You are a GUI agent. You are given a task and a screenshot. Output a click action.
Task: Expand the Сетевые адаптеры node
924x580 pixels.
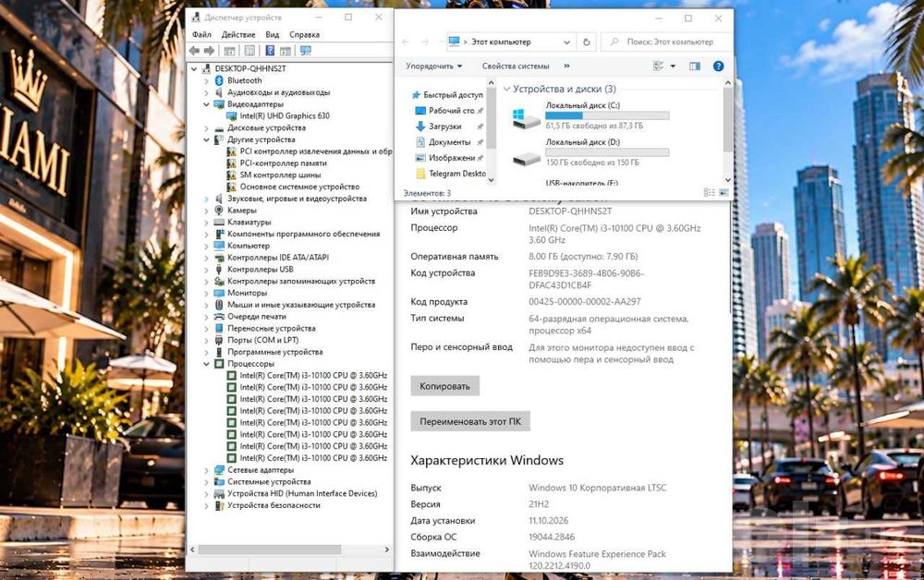click(x=206, y=470)
